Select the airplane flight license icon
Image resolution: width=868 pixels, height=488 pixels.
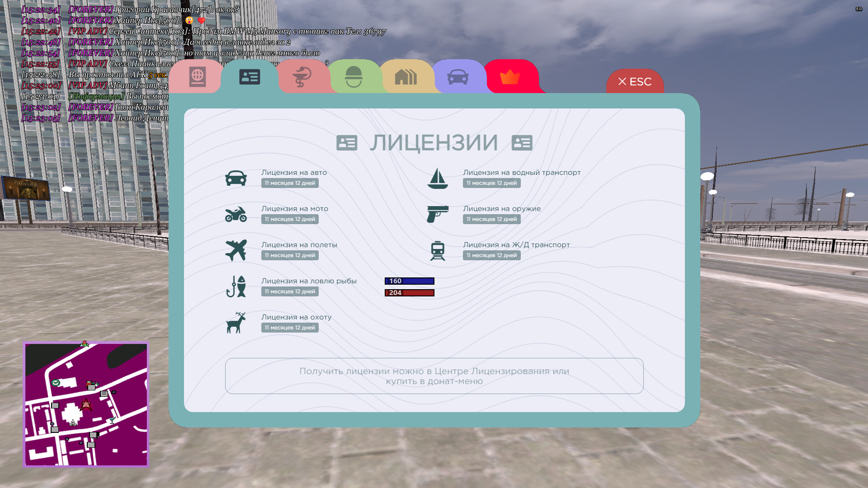(236, 250)
